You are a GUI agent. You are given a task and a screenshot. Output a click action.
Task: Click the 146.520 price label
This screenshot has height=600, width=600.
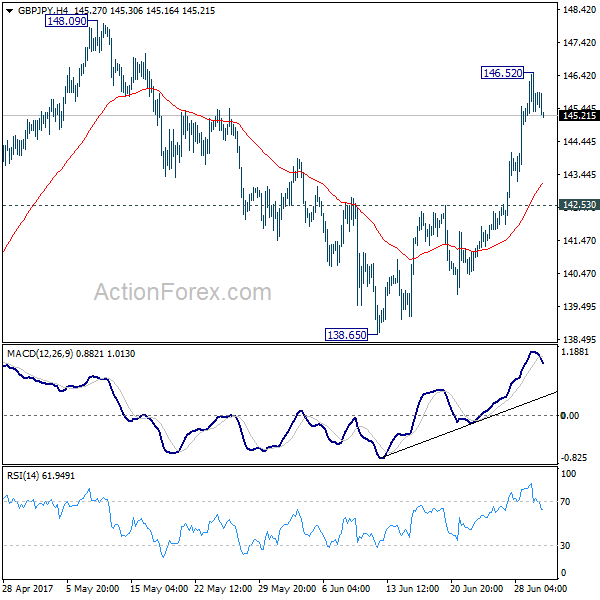click(502, 73)
